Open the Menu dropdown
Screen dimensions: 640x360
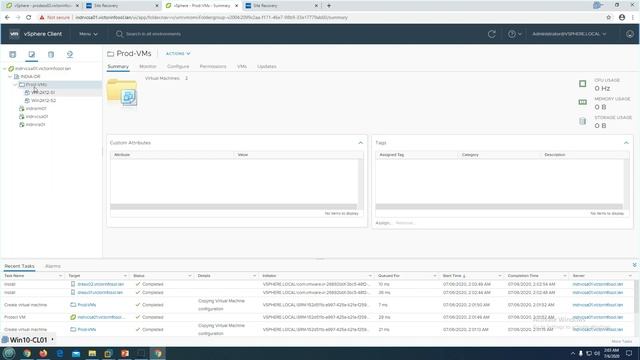(x=88, y=34)
